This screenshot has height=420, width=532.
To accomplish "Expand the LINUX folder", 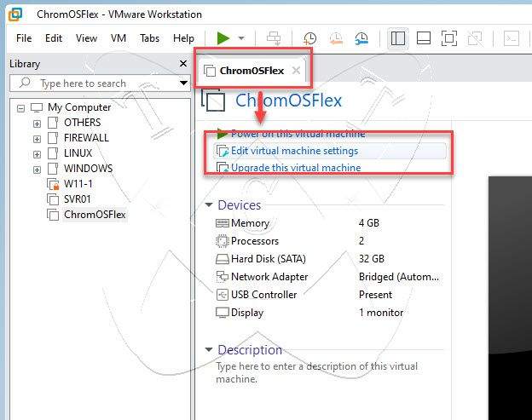I will (37, 154).
